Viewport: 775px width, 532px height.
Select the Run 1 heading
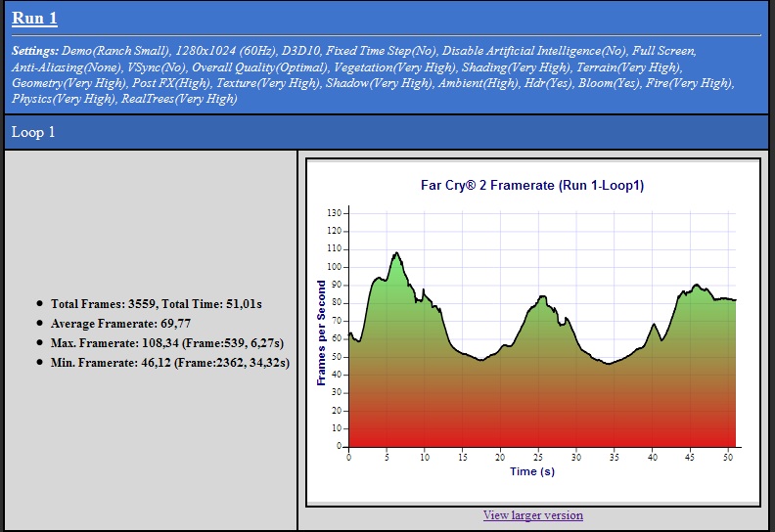point(34,19)
